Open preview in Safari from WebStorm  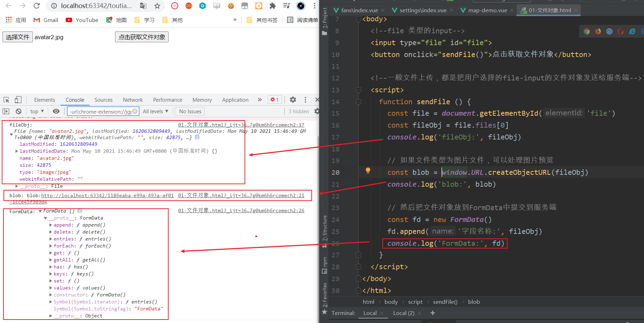[609, 31]
